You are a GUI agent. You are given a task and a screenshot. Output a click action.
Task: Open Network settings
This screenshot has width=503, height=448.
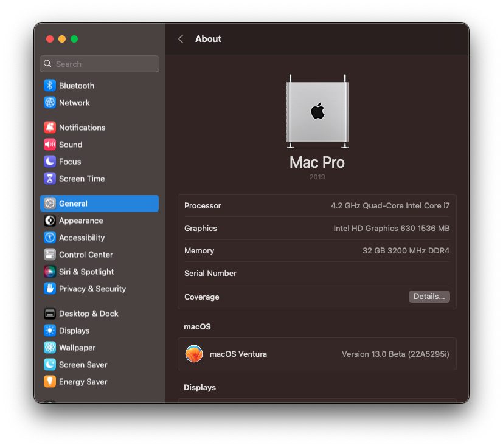click(x=100, y=103)
